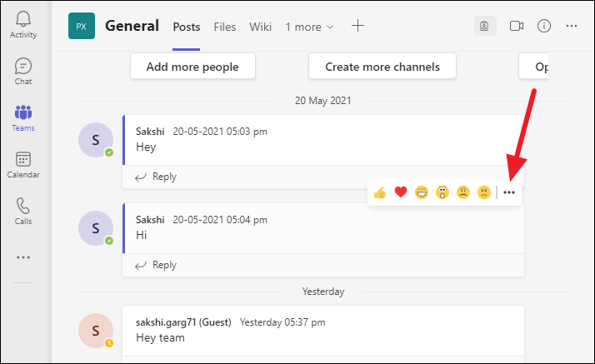Image resolution: width=595 pixels, height=364 pixels.
Task: Expand the '1 more' tabs dropdown
Action: [309, 27]
